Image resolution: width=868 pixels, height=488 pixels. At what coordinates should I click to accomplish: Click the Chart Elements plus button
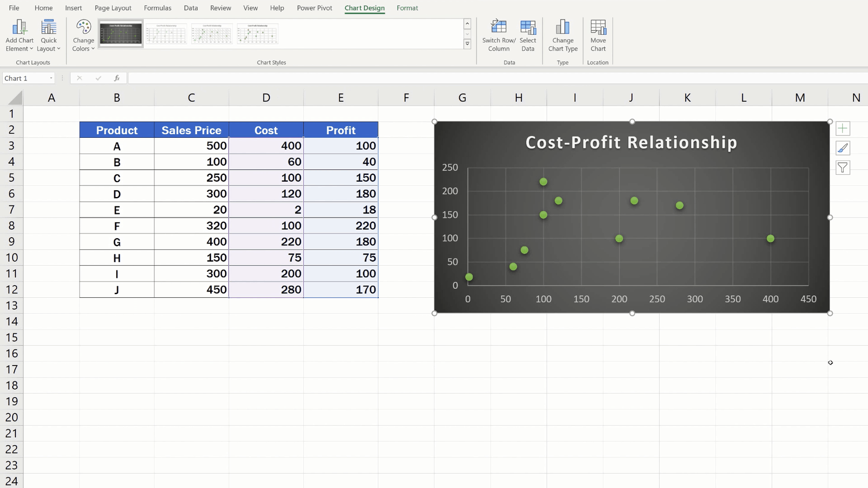coord(843,128)
